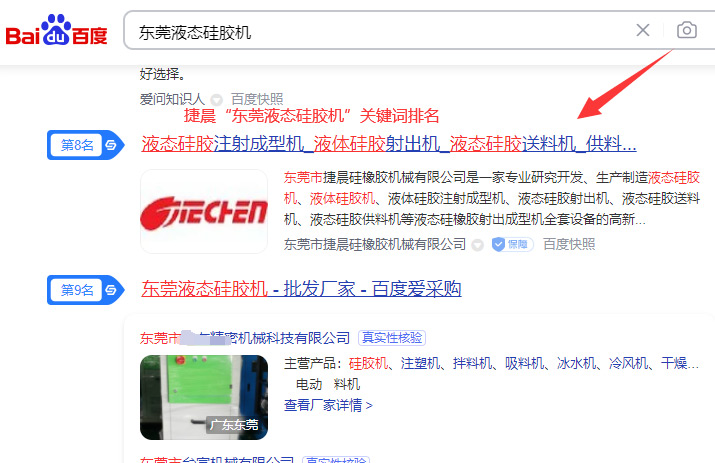
Task: Click the 第9名 rank badge
Action: [x=77, y=290]
